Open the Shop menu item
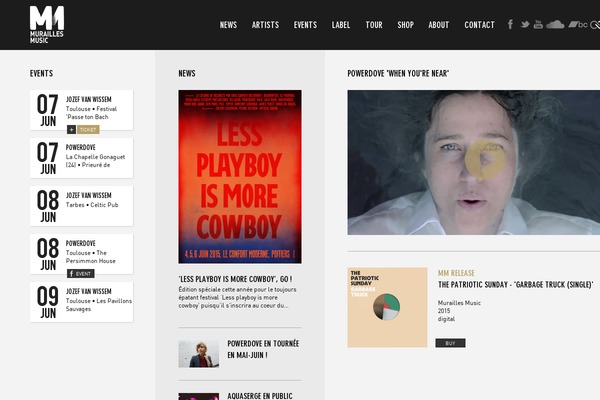Viewport: 600px width, 400px height. point(406,25)
